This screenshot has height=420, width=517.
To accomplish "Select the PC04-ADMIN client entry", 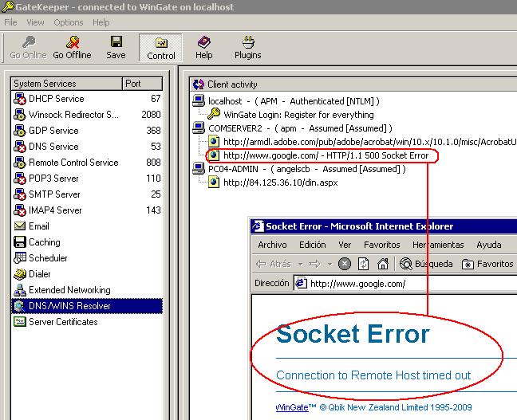I will (x=299, y=169).
